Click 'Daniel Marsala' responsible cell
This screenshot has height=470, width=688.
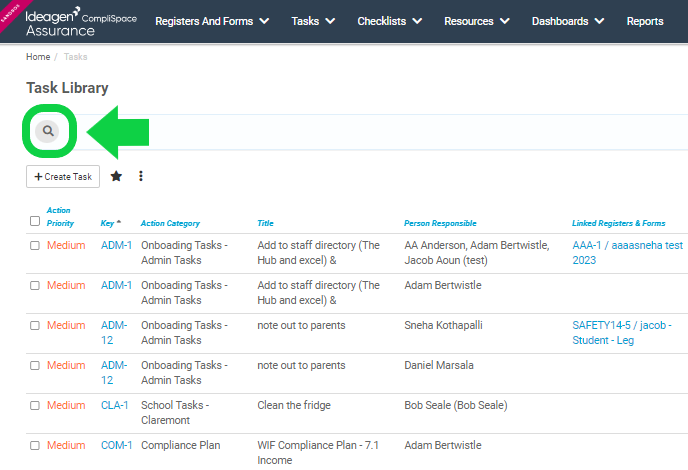(439, 365)
